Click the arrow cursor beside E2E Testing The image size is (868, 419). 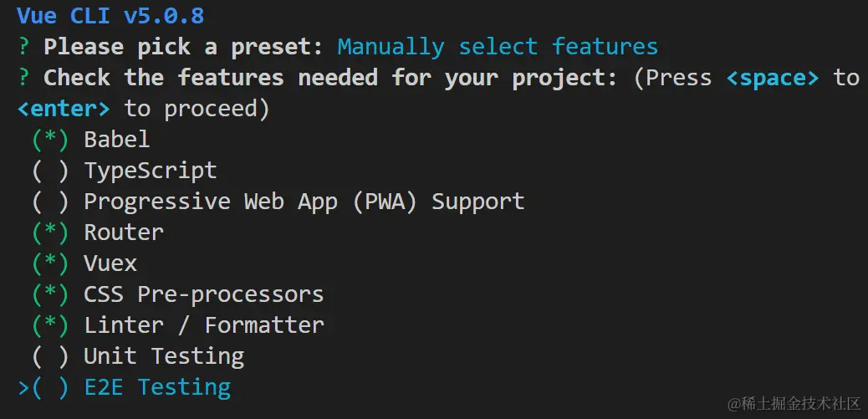[x=23, y=387]
